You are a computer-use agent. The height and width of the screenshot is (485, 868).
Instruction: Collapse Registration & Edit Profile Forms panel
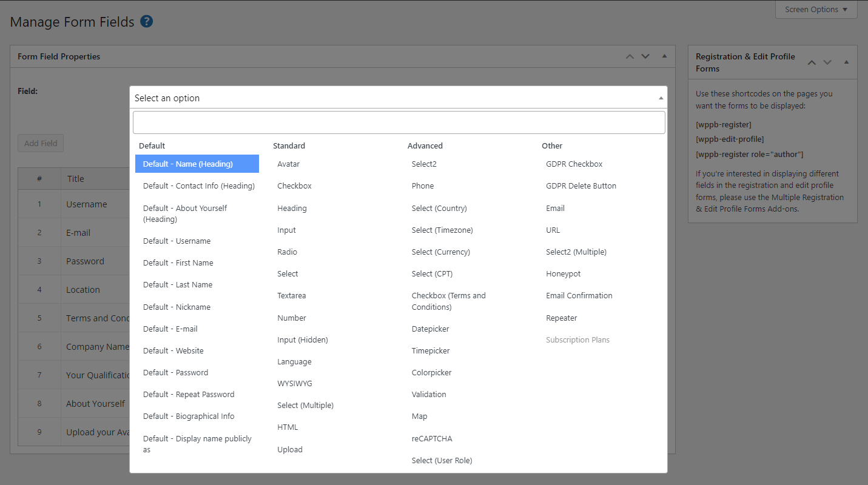846,62
